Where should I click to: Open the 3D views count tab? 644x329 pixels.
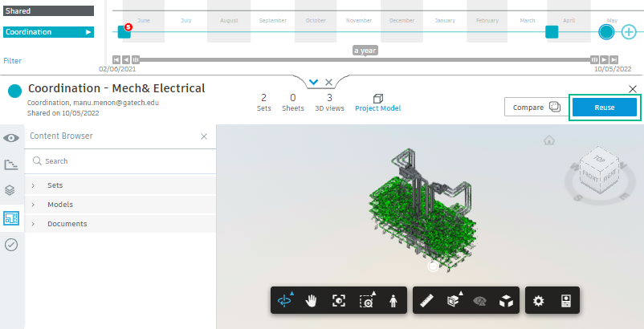329,102
